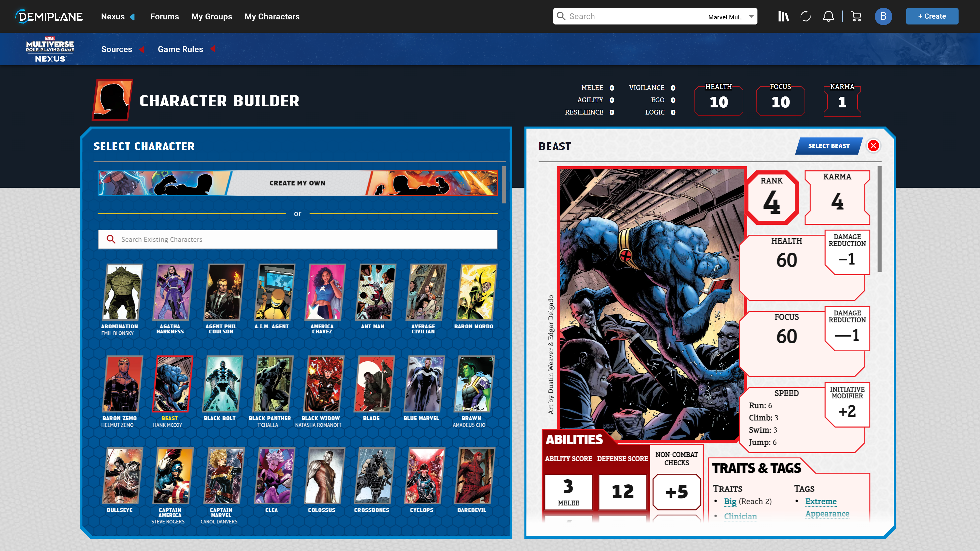Close the Beast preview panel
The image size is (980, 551).
click(x=873, y=146)
